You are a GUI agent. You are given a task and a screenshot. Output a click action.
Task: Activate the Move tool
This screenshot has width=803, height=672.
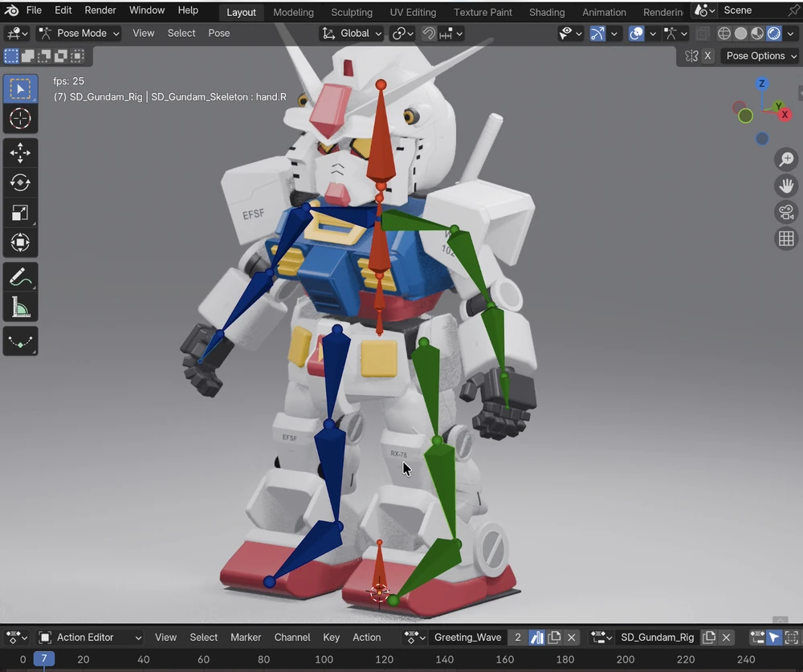[x=21, y=153]
